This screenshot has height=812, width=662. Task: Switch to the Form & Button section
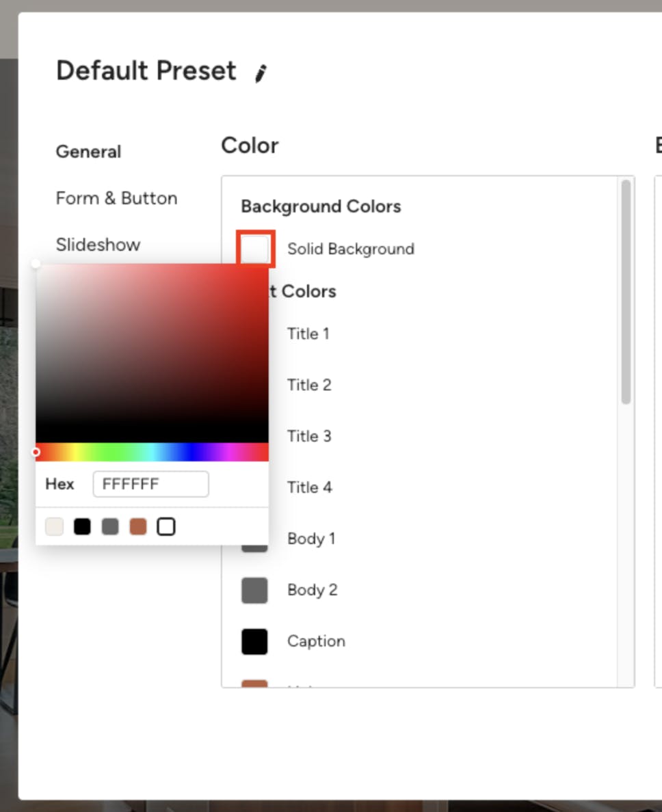[116, 198]
